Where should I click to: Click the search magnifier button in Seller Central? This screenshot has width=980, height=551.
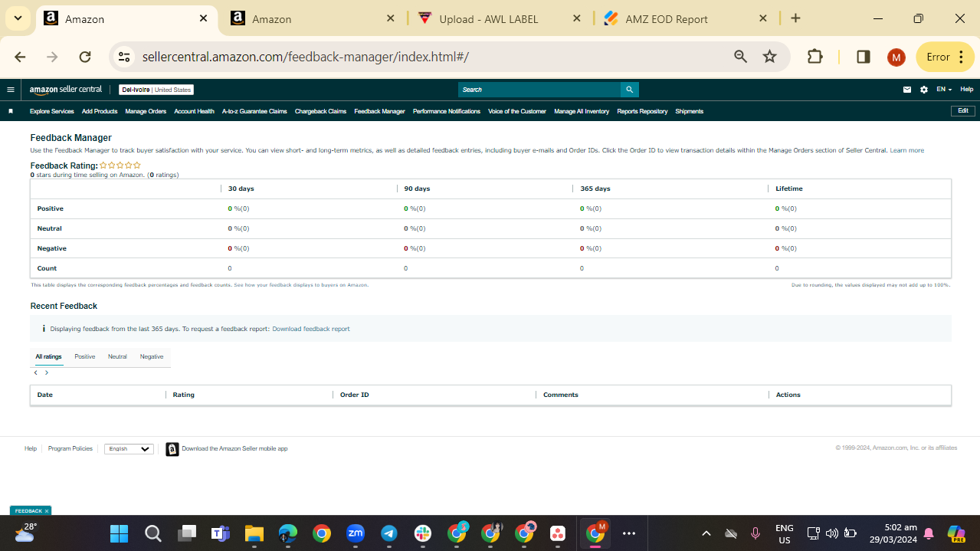pos(629,90)
